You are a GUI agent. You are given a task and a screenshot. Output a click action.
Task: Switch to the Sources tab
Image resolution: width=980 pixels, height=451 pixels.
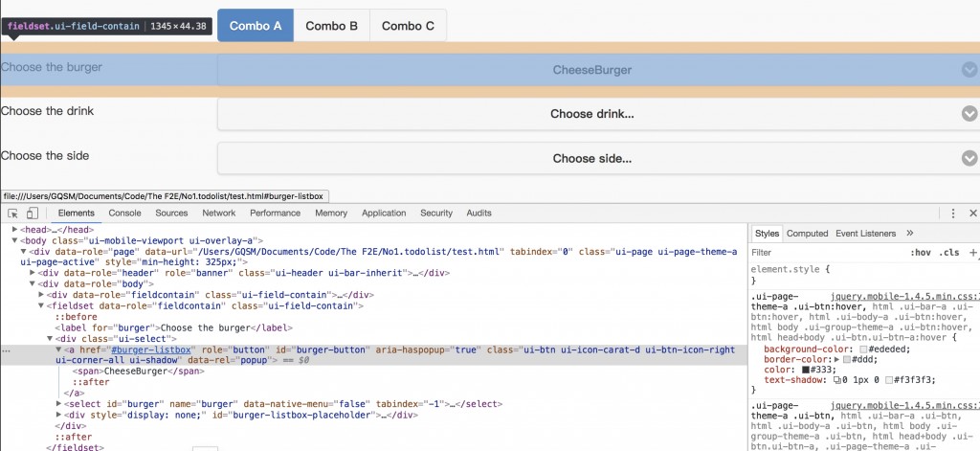tap(172, 213)
